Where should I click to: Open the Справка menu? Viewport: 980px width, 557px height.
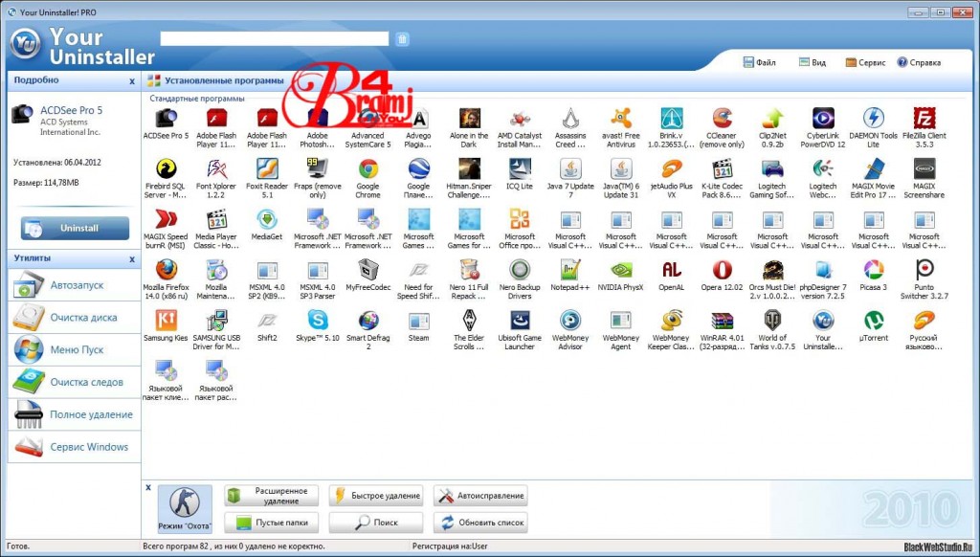(919, 62)
